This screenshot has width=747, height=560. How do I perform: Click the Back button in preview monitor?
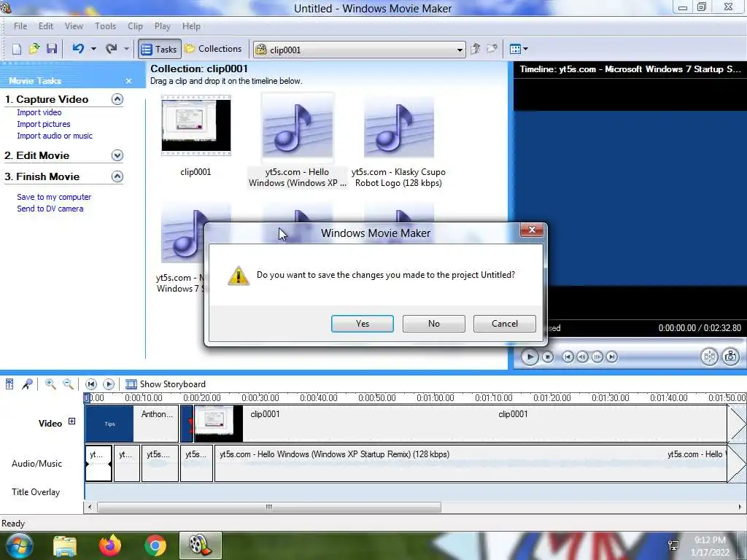(568, 357)
